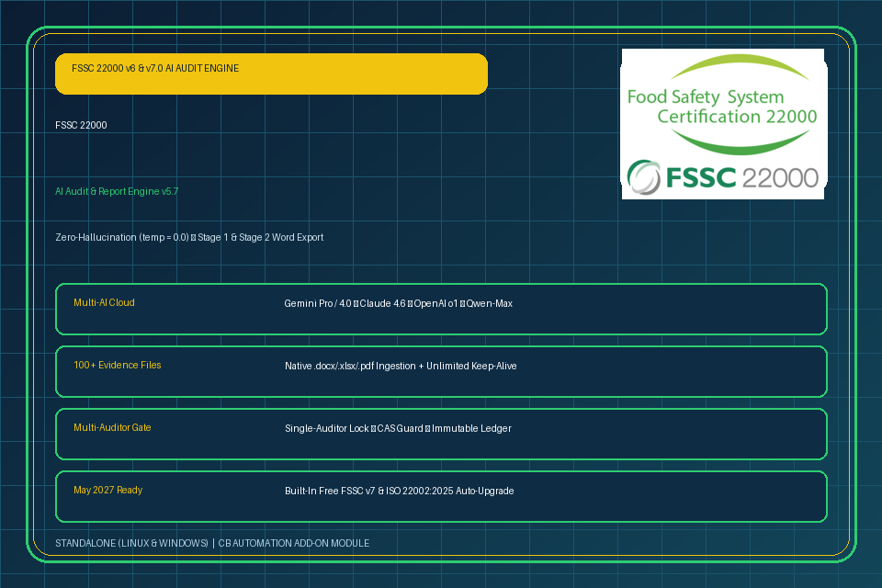Select the 'FSSC 22000' heading text

[81, 125]
